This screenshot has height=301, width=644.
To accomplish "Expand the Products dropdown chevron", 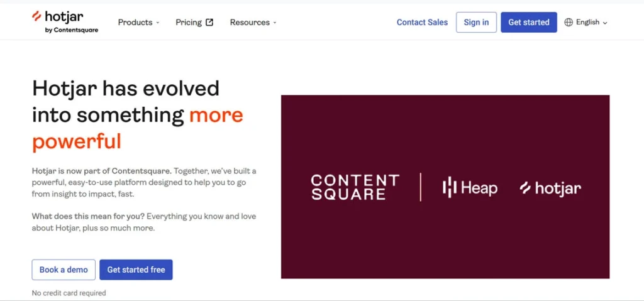I will 158,23.
